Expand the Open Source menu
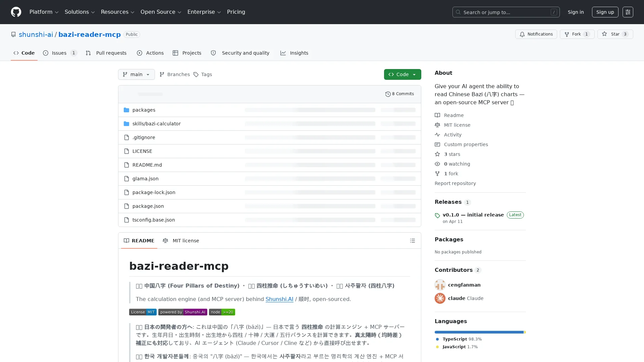The height and width of the screenshot is (362, 644). tap(161, 12)
